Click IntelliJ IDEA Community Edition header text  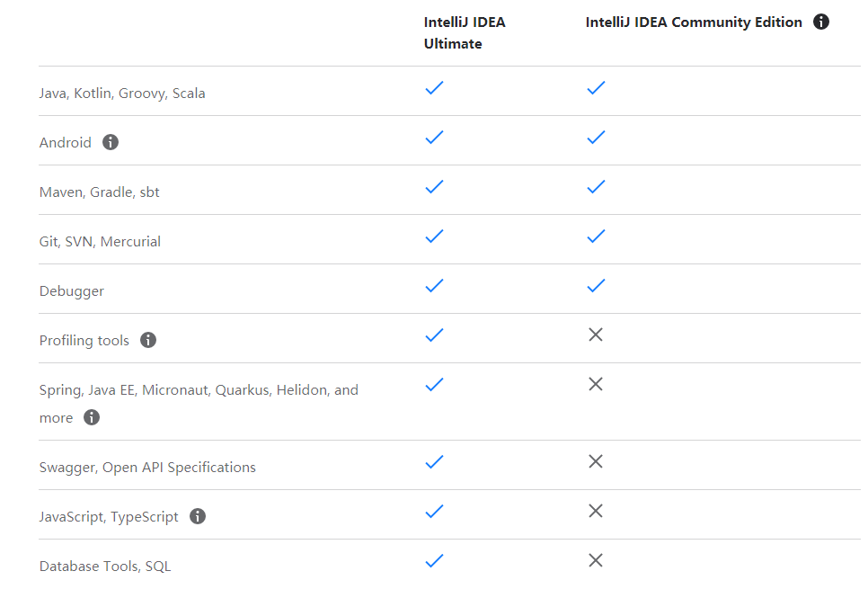694,22
